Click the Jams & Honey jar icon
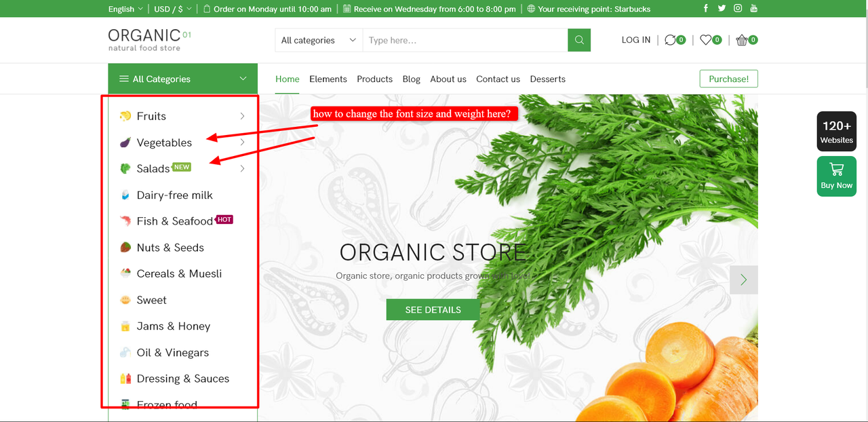 click(x=125, y=326)
